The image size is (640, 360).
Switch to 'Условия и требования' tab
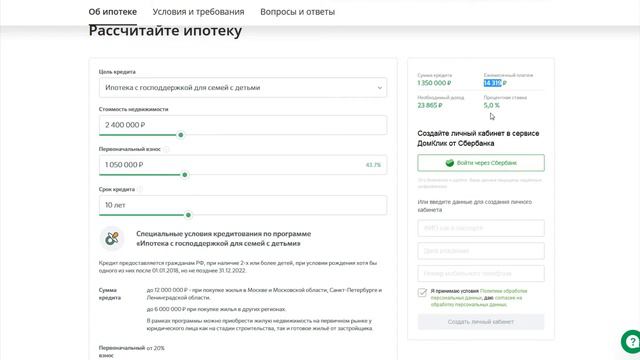point(198,12)
